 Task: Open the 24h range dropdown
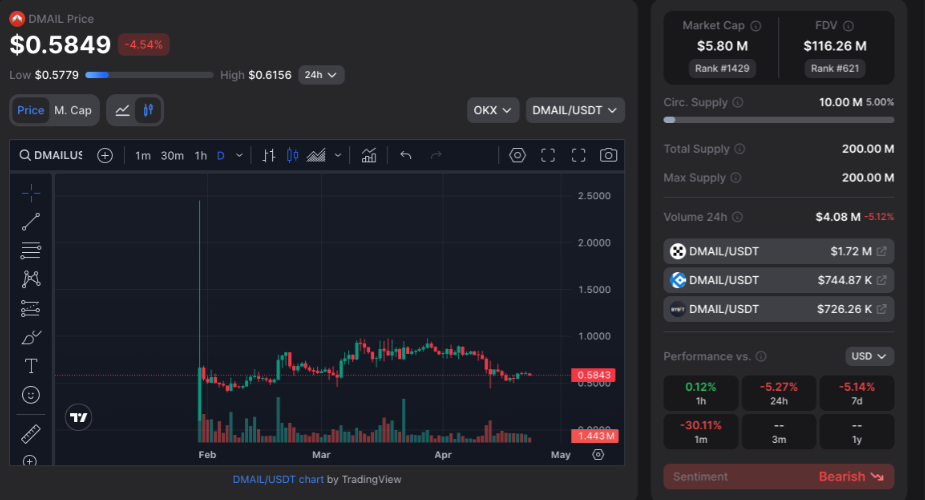click(x=321, y=75)
